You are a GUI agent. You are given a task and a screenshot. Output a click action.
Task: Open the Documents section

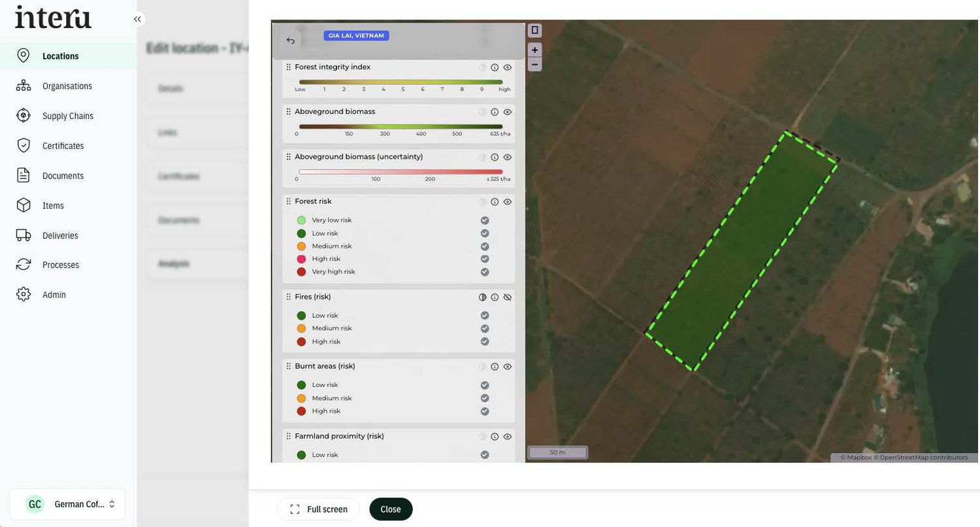[68, 175]
